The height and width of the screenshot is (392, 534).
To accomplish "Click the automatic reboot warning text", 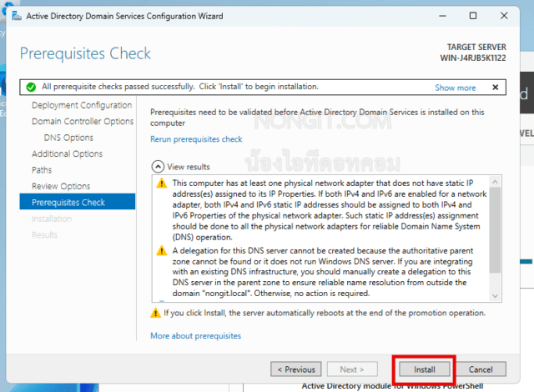I will click(x=325, y=313).
